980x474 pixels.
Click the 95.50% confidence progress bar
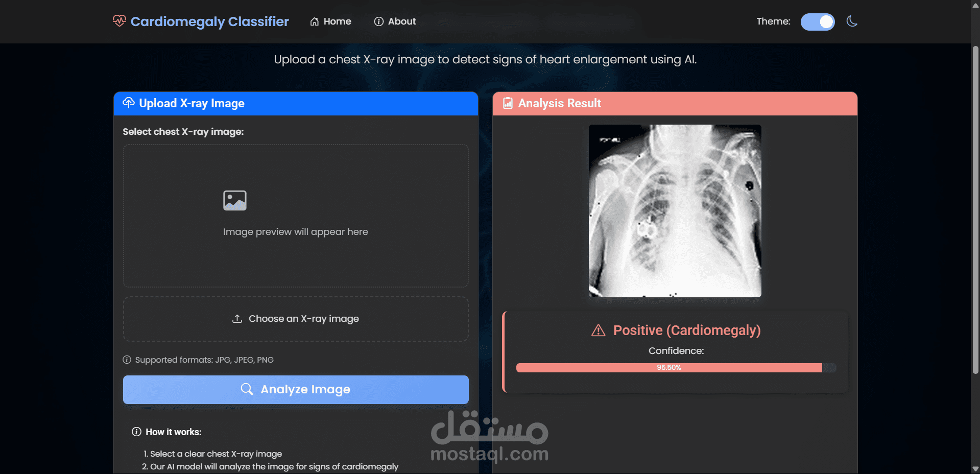pos(676,368)
